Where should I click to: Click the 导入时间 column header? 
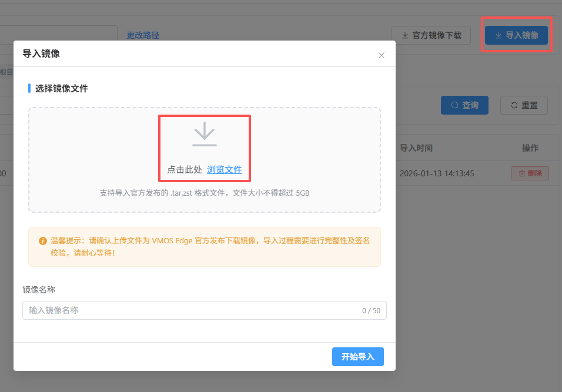[416, 148]
